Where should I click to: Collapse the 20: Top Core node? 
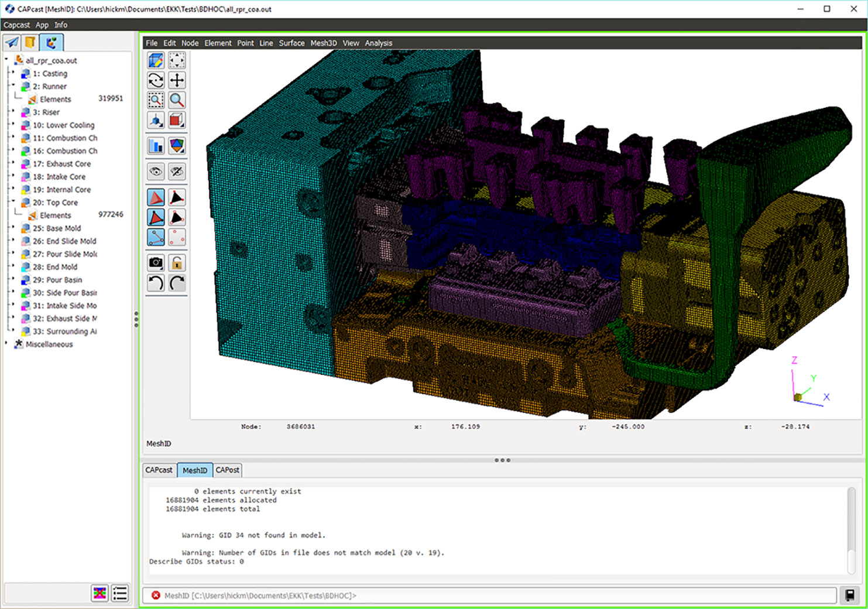click(13, 201)
